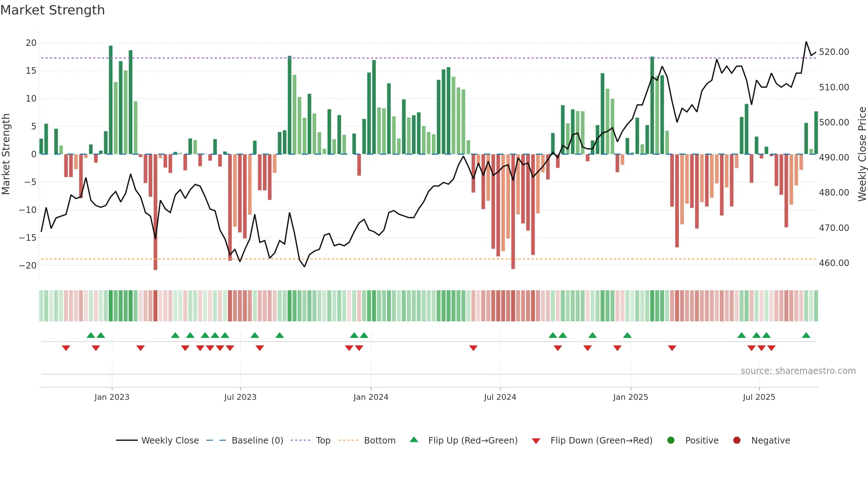Toggle the Weekly Close legend entry
Screen dimensions: 868x488
(157, 440)
